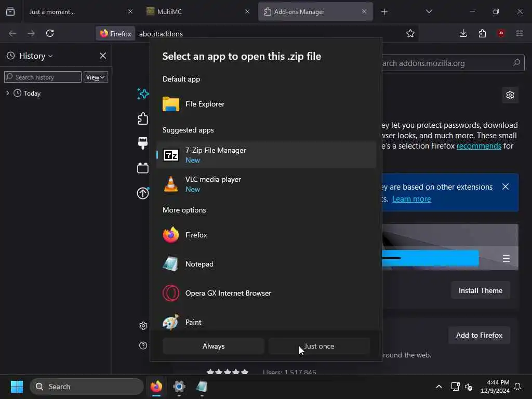Open Firefox Settings gear in add-ons sidebar
The height and width of the screenshot is (399, 532).
[x=143, y=326]
